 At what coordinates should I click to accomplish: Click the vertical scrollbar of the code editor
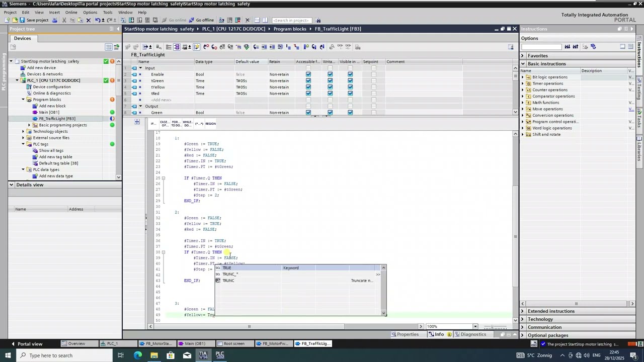pyautogui.click(x=515, y=226)
